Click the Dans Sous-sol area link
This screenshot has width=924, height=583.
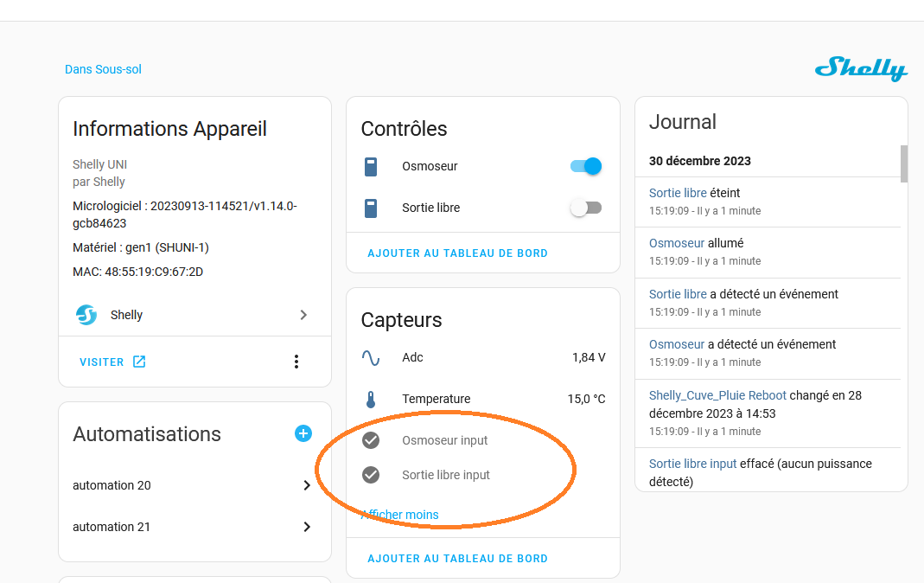(103, 69)
